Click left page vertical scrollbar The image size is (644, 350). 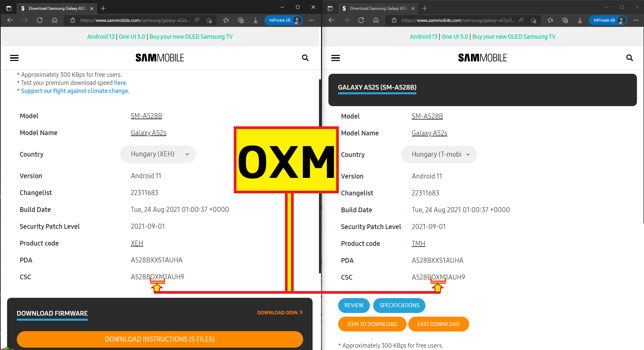point(320,176)
